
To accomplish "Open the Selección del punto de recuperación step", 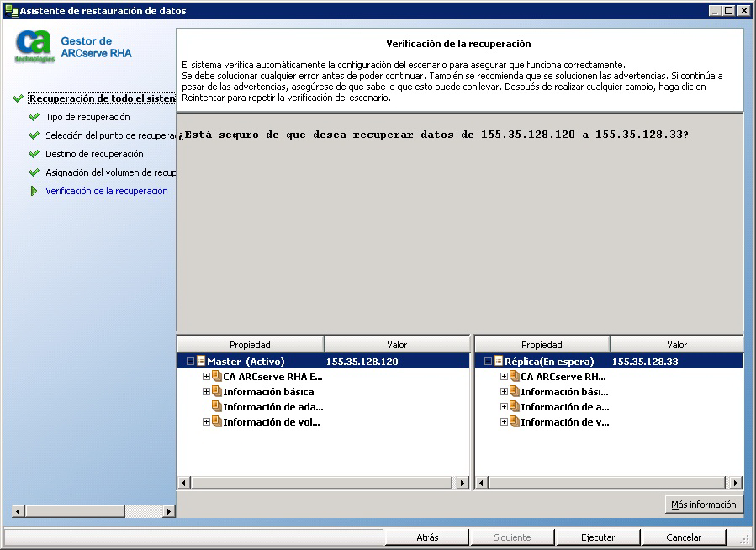I will (x=101, y=135).
